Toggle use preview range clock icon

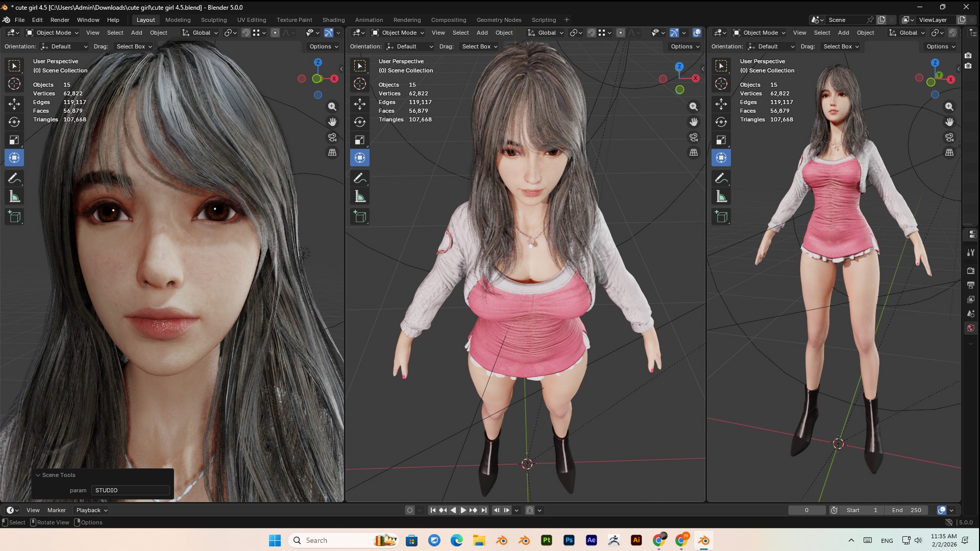[x=834, y=510]
